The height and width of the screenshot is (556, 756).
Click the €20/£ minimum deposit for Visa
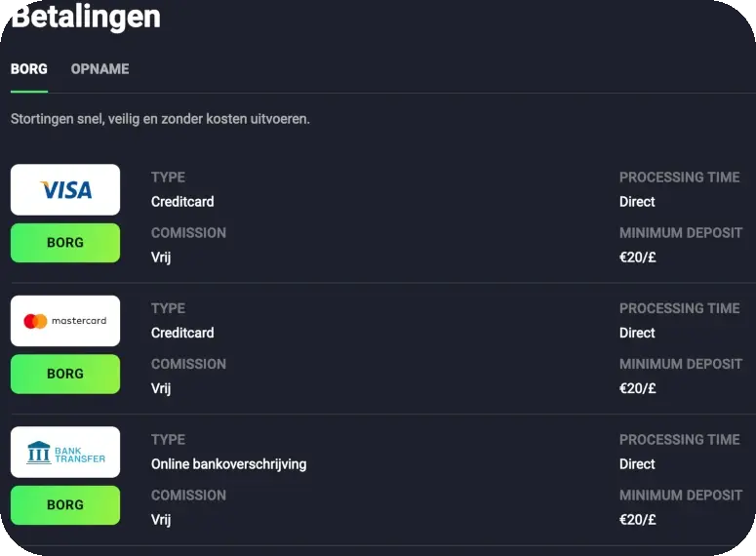coord(638,258)
